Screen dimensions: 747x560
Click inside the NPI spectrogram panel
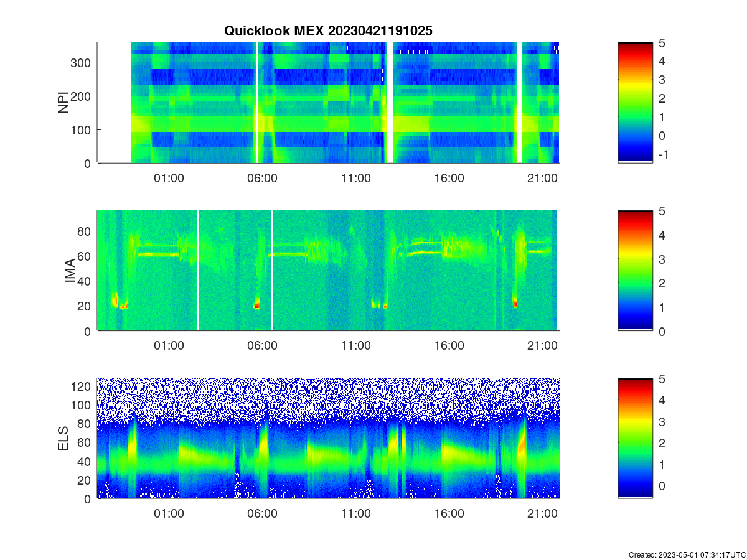coord(328,103)
